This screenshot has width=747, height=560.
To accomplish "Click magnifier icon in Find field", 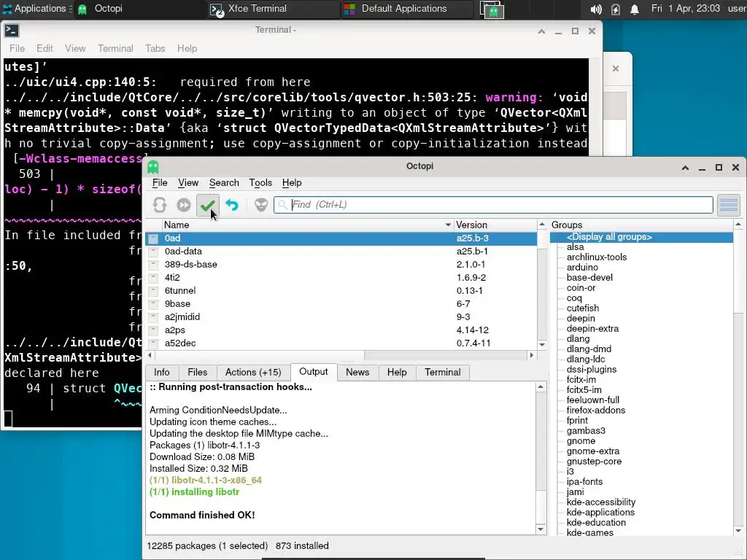I will point(282,205).
